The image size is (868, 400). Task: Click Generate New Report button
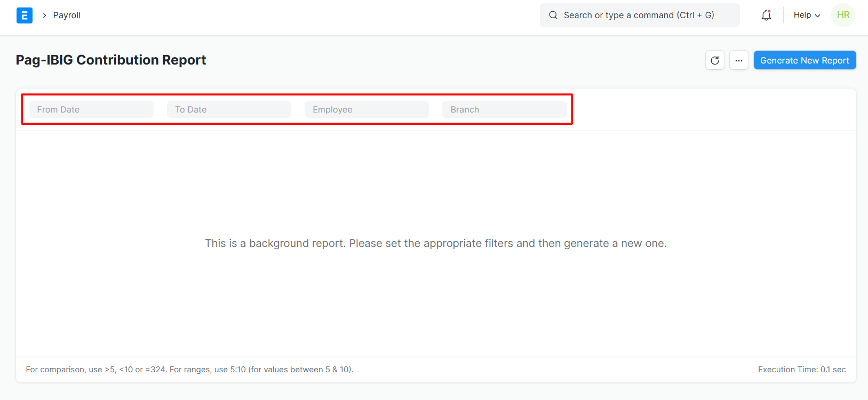(805, 60)
